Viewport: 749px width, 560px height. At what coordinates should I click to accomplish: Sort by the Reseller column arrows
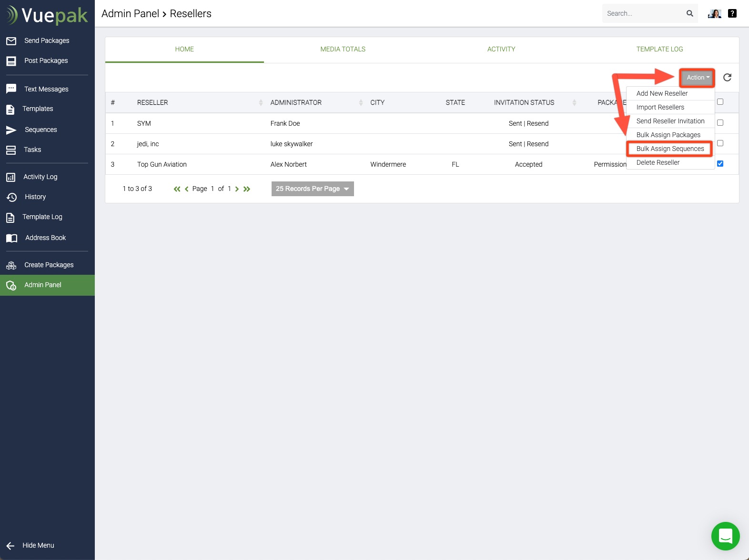[261, 102]
